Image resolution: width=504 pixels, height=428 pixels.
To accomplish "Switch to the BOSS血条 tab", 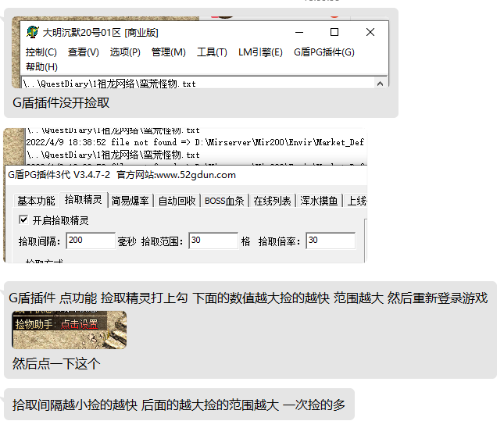I will 224,201.
